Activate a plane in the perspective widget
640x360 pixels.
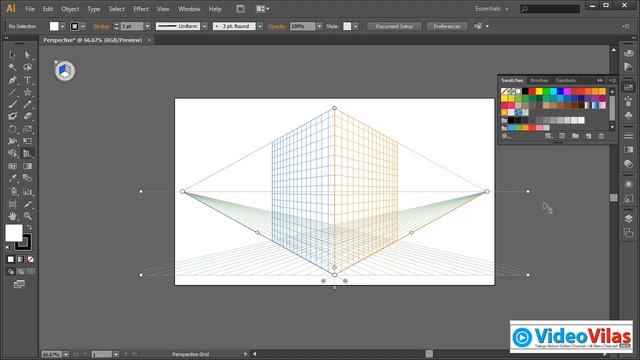click(x=65, y=71)
